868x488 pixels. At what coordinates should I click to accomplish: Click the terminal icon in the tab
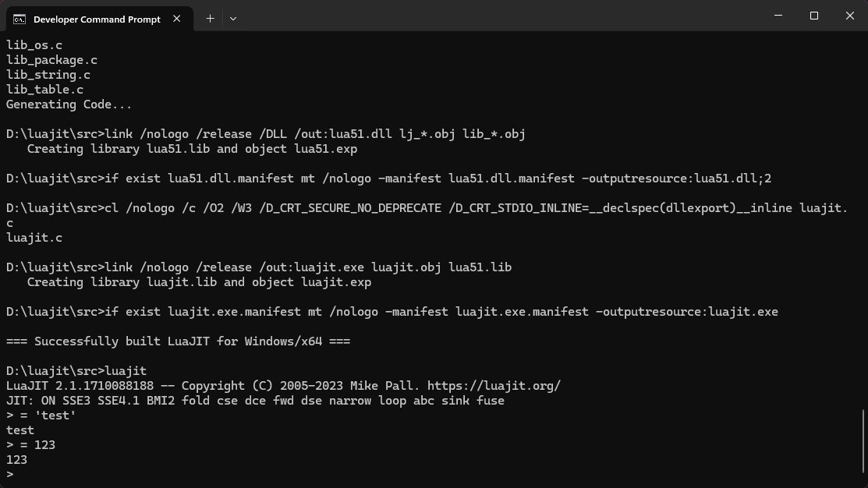(x=19, y=18)
